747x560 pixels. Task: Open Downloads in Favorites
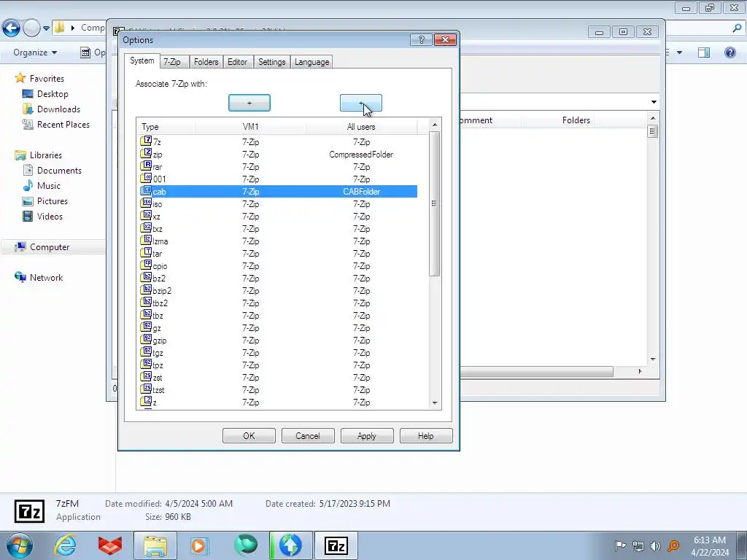[58, 109]
